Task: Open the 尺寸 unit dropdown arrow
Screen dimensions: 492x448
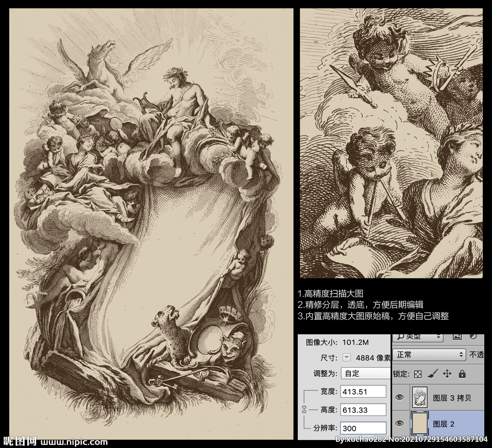Action: tap(346, 357)
